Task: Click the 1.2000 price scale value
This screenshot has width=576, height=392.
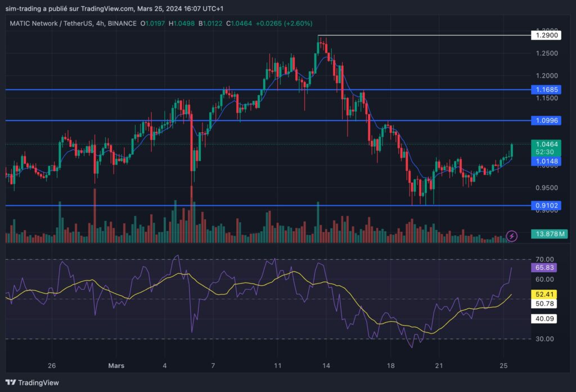Action: pyautogui.click(x=547, y=76)
